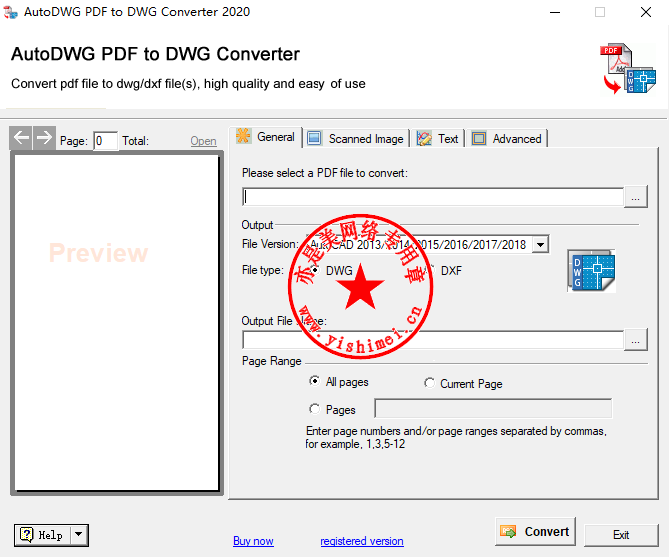Browse for the output file name
Image resolution: width=669 pixels, height=557 pixels.
coord(635,340)
